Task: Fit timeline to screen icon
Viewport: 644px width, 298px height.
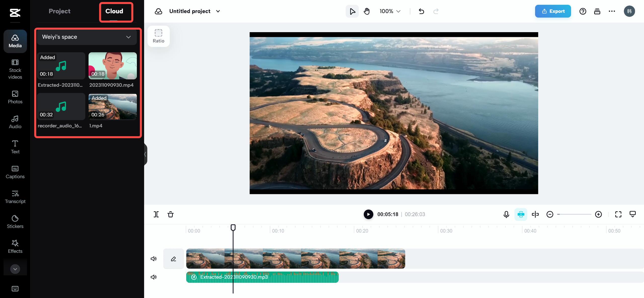Action: click(x=618, y=214)
